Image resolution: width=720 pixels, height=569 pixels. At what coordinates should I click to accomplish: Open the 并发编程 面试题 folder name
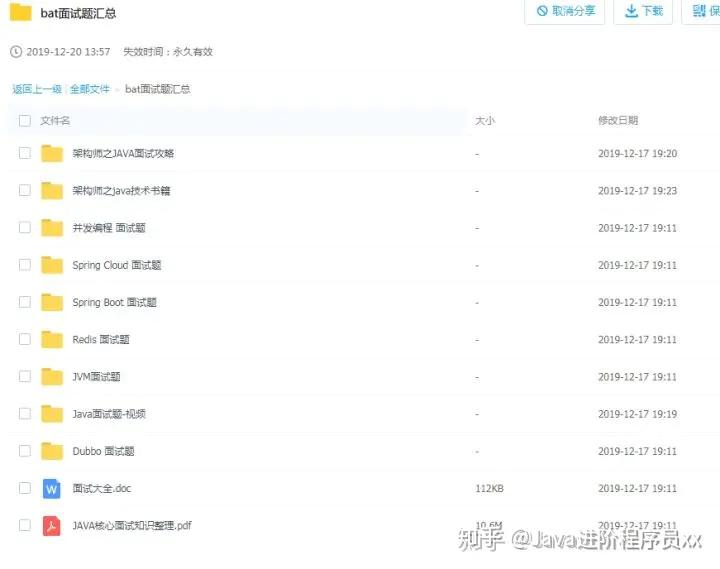coord(109,228)
